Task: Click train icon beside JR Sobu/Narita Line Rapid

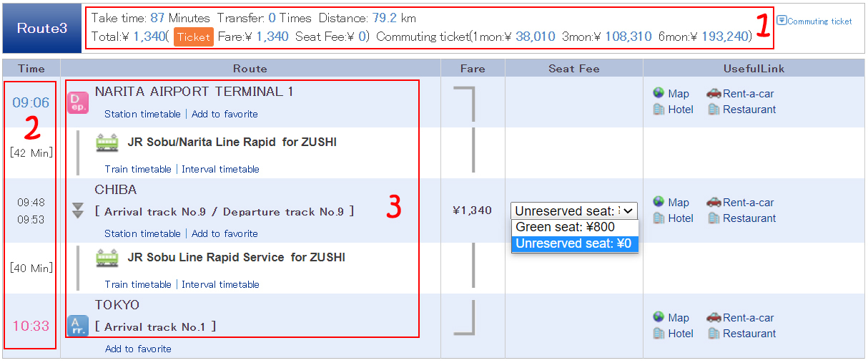Action: (x=107, y=142)
